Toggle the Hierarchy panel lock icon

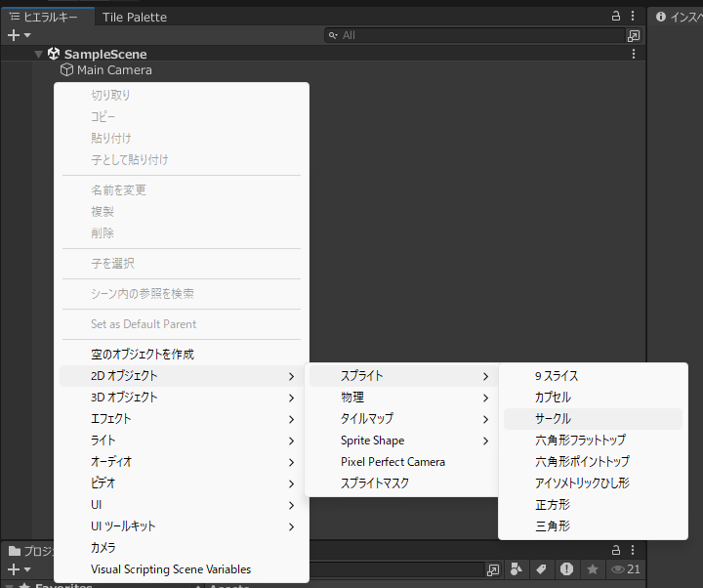coord(616,17)
